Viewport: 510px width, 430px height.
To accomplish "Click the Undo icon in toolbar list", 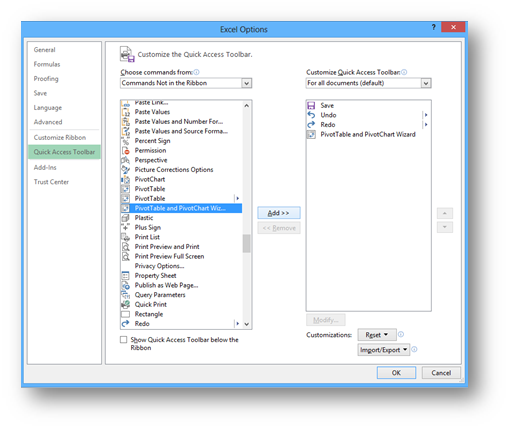I will pos(311,115).
